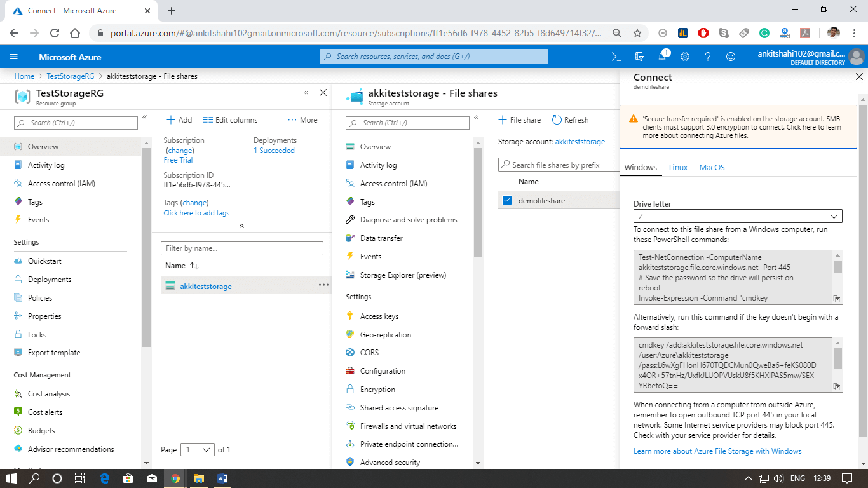
Task: Collapse the TestStorageRG blade with the chevron
Action: (x=306, y=92)
